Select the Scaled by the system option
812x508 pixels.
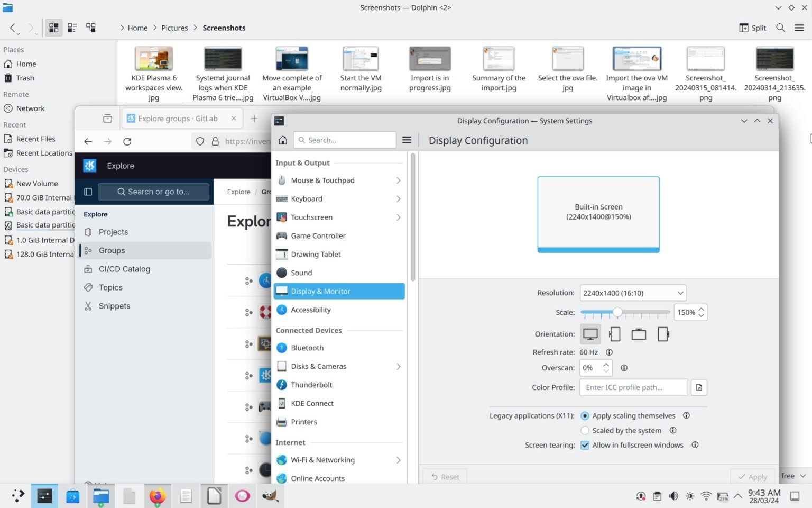pyautogui.click(x=585, y=430)
